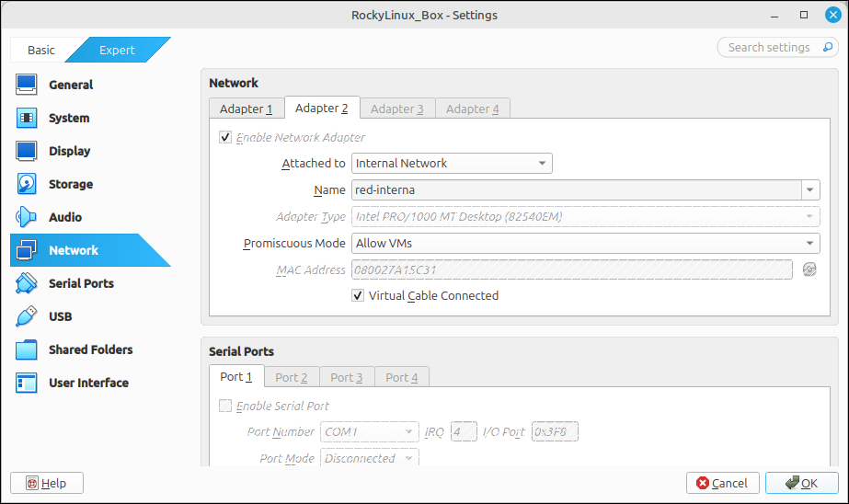Screen dimensions: 849x504
Task: Switch to the Expert mode tab
Action: click(x=117, y=50)
